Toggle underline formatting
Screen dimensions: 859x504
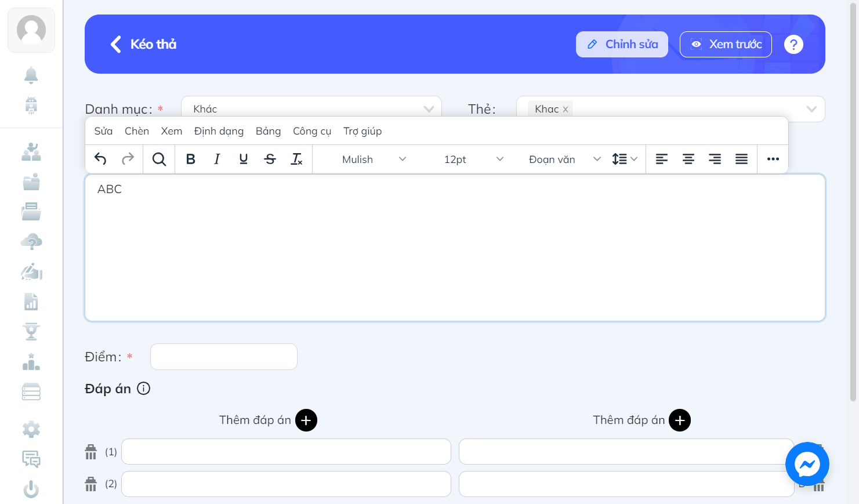pyautogui.click(x=244, y=159)
